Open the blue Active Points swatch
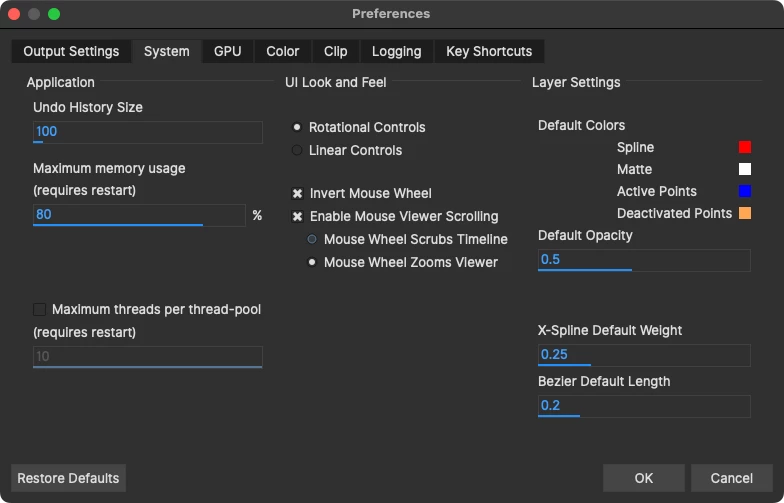 click(744, 191)
